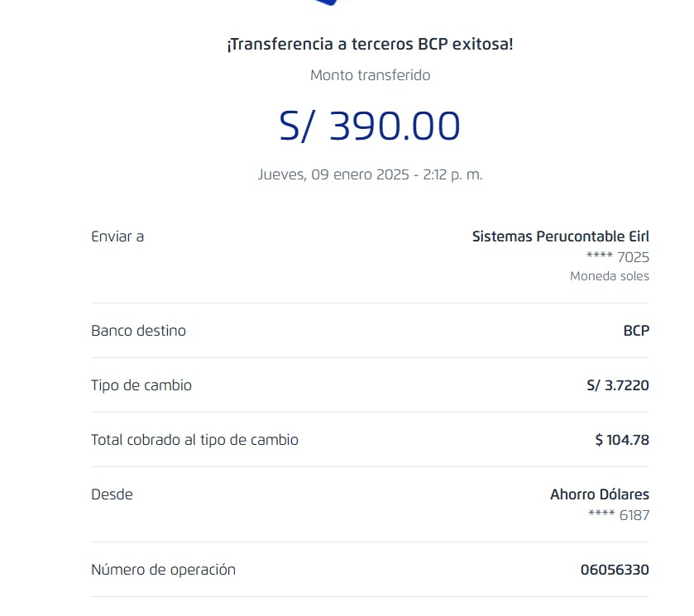Click the recipient account '**** 7025'
The height and width of the screenshot is (616, 694).
[x=617, y=257]
